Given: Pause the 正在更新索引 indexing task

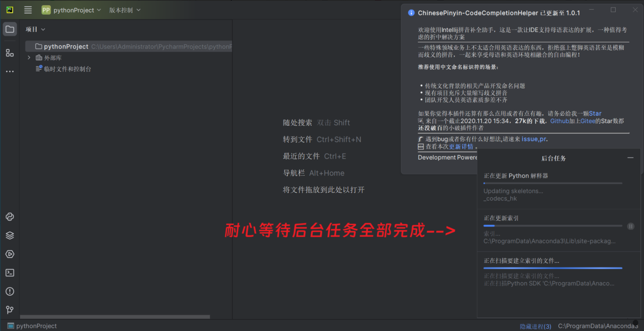Looking at the screenshot, I should [x=631, y=226].
